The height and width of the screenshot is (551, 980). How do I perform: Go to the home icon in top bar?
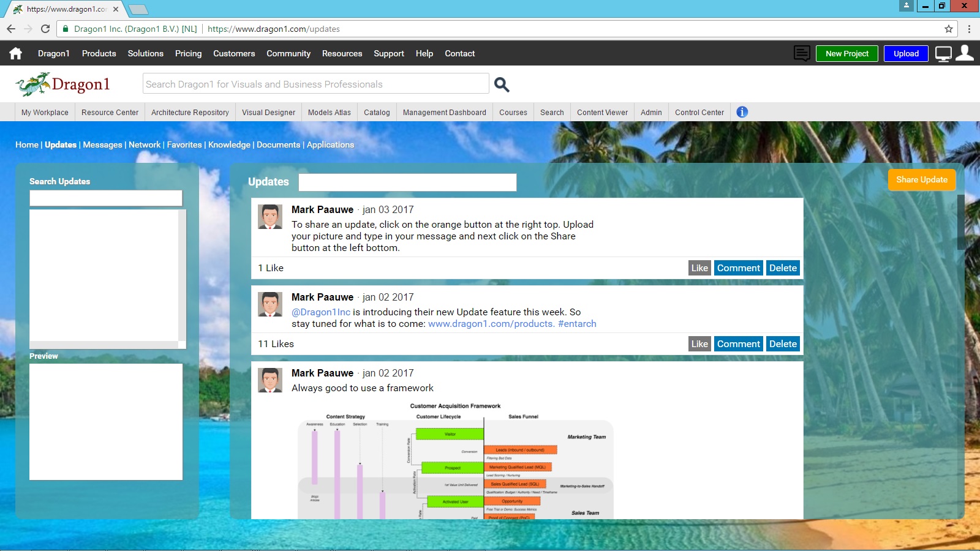coord(16,53)
